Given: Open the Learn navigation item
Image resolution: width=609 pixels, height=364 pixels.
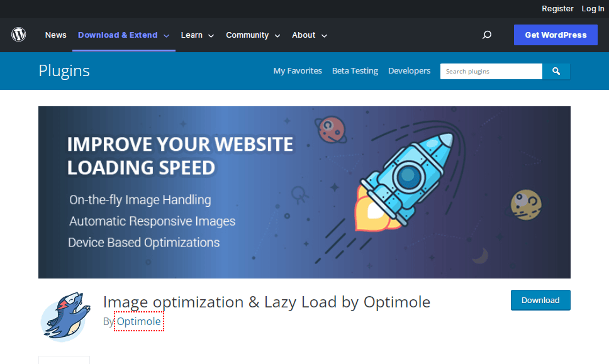Looking at the screenshot, I should [x=191, y=35].
